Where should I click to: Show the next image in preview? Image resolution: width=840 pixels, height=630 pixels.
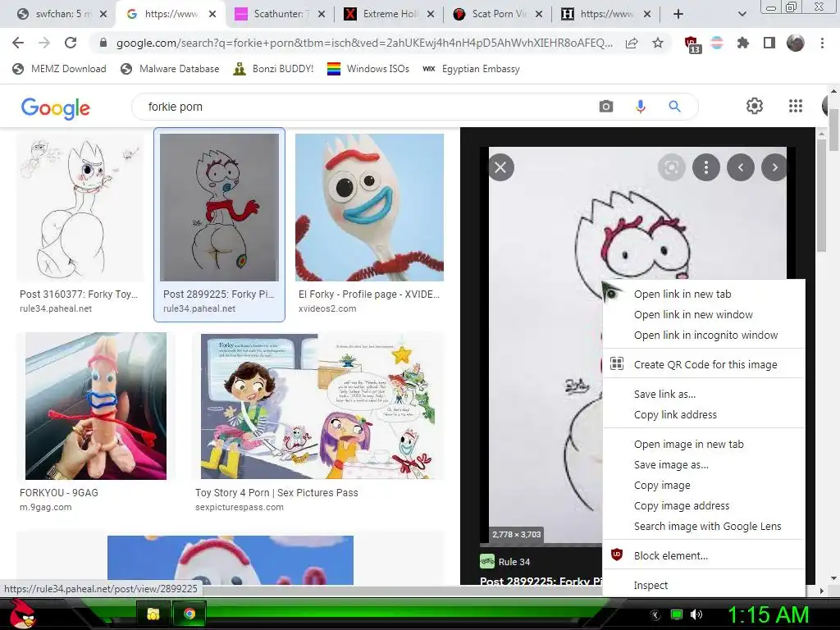click(x=774, y=167)
